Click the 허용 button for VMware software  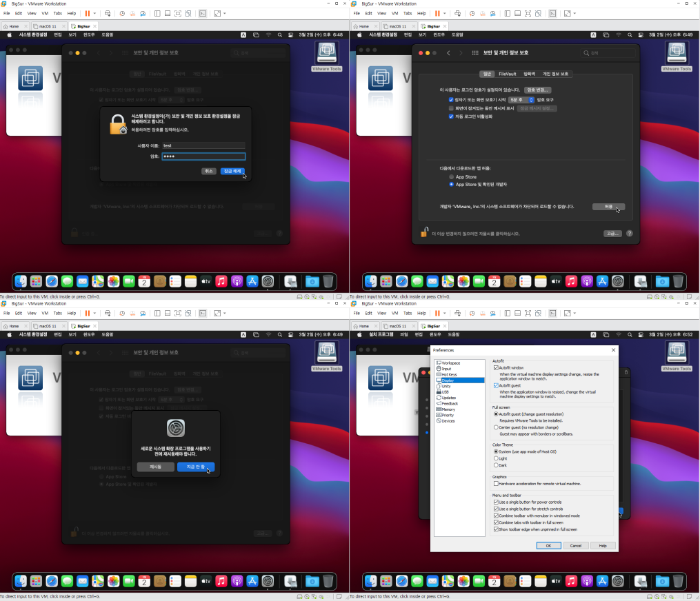pos(608,206)
